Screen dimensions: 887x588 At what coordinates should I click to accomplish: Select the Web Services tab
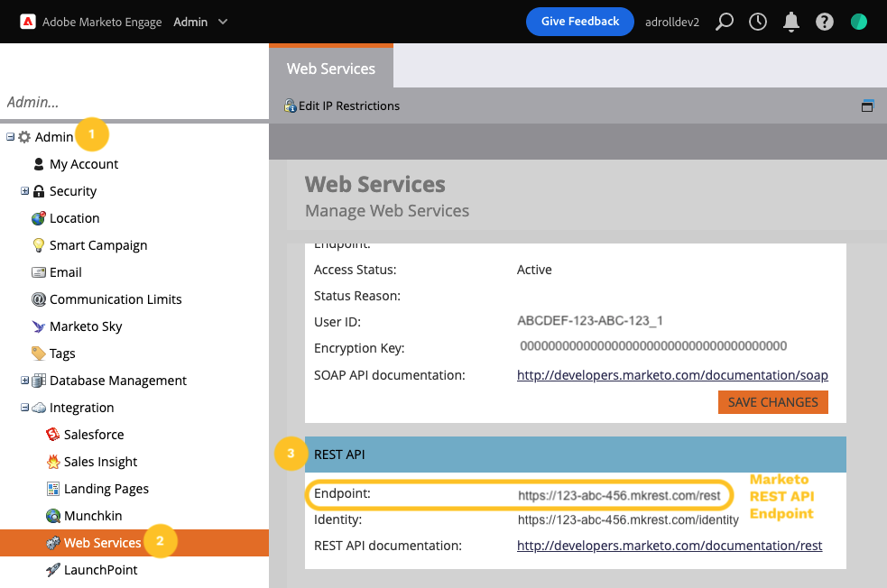330,69
